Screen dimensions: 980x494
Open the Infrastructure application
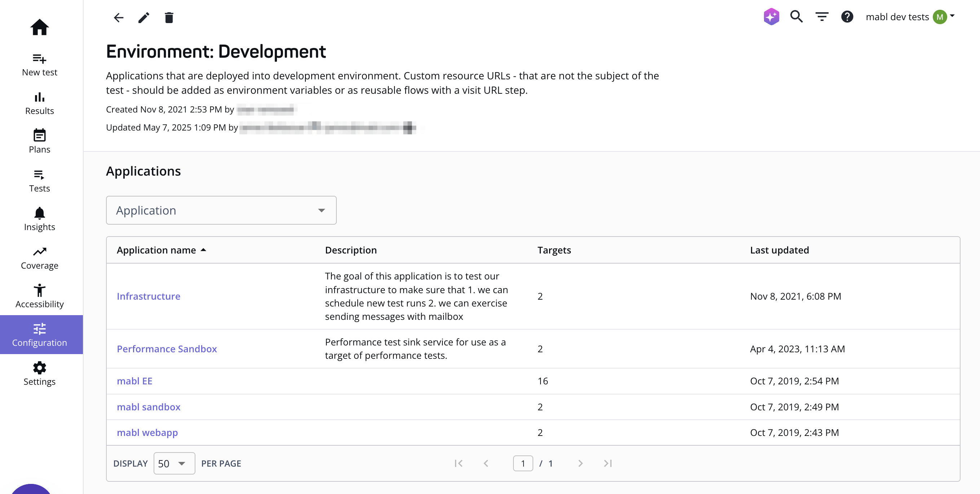coord(148,296)
